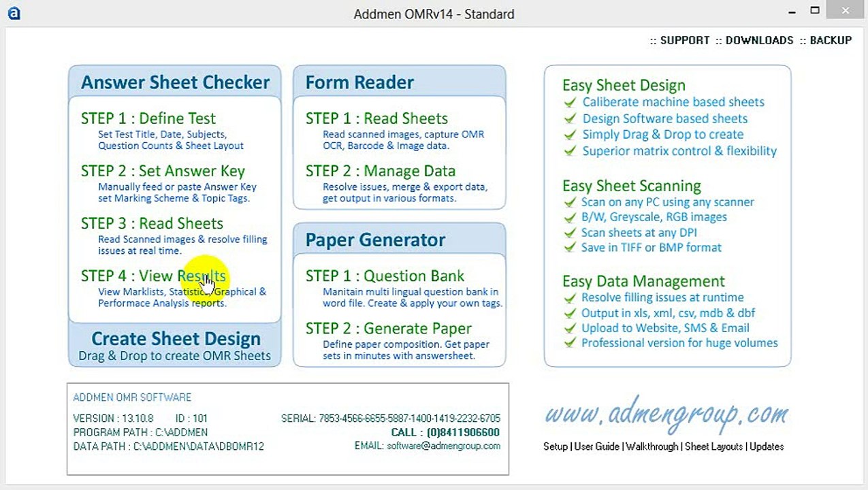The width and height of the screenshot is (868, 490).
Task: Open the Sheet Layouts link
Action: point(713,446)
